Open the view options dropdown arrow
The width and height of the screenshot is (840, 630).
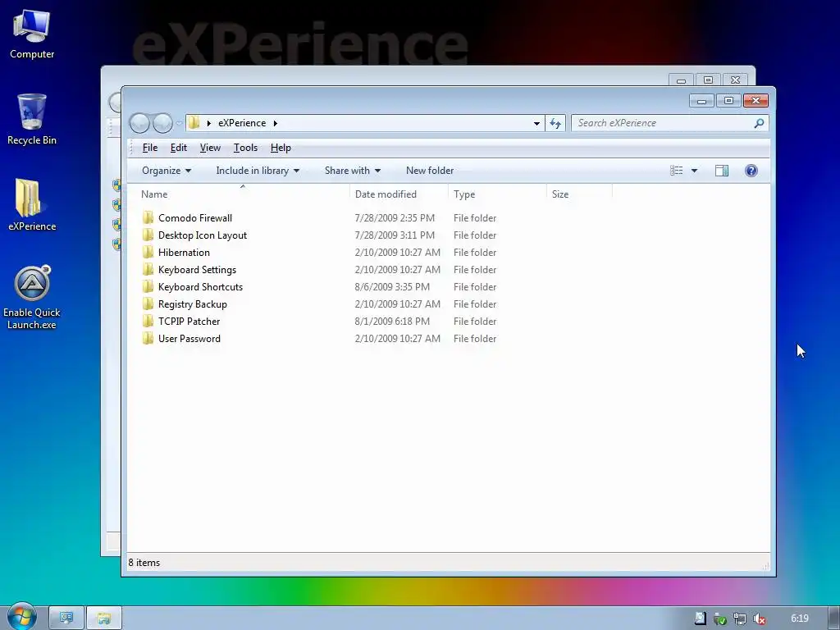pos(694,171)
